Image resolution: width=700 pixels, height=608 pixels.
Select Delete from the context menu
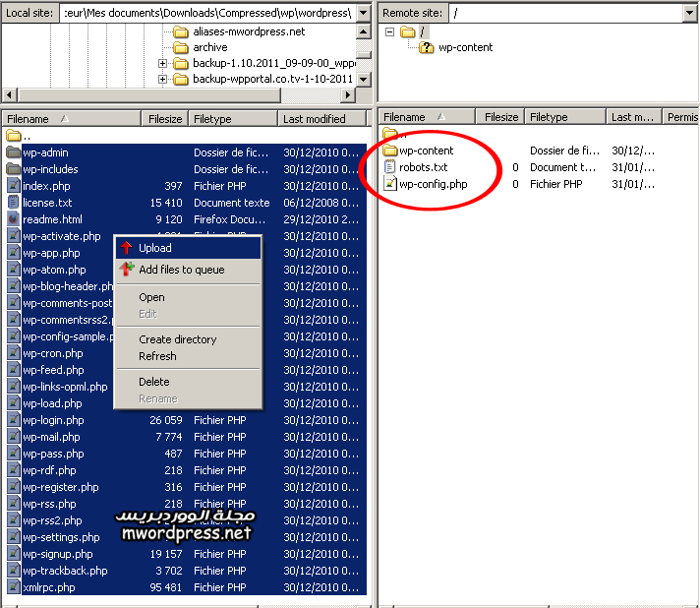tap(188, 382)
